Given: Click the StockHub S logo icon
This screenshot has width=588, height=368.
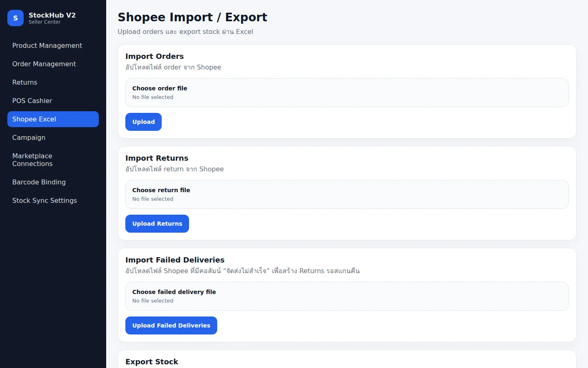Looking at the screenshot, I should coord(16,18).
